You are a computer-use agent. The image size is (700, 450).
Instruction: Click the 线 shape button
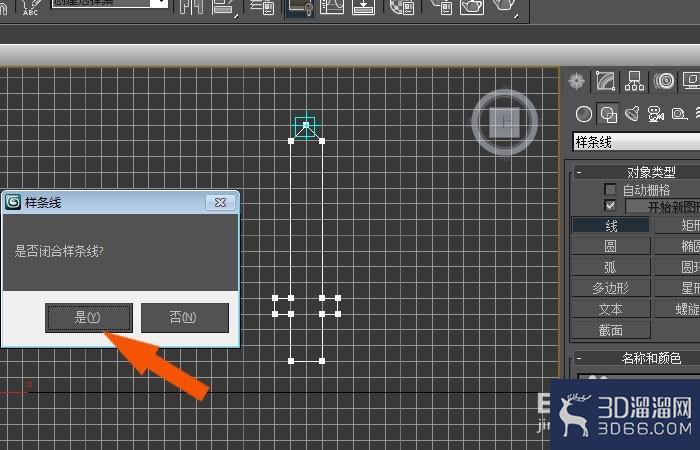click(x=611, y=226)
